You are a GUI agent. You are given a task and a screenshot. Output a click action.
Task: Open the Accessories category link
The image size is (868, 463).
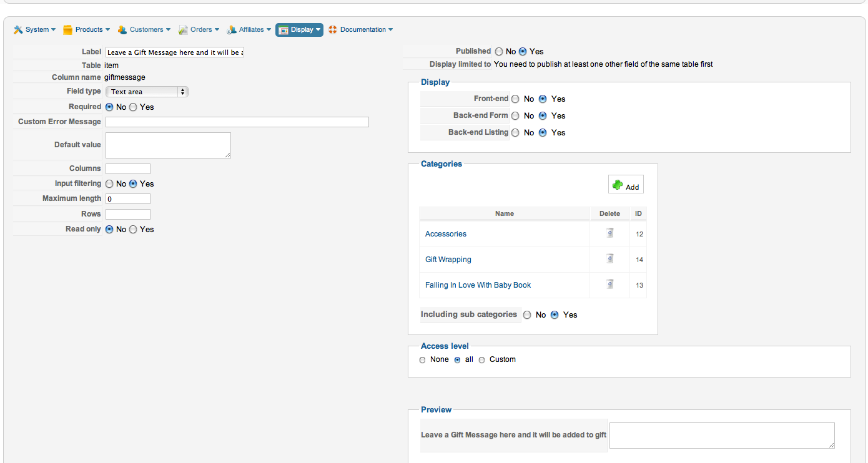pyautogui.click(x=446, y=234)
